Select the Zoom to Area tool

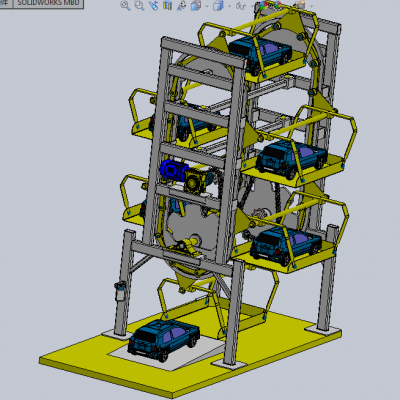point(139,5)
